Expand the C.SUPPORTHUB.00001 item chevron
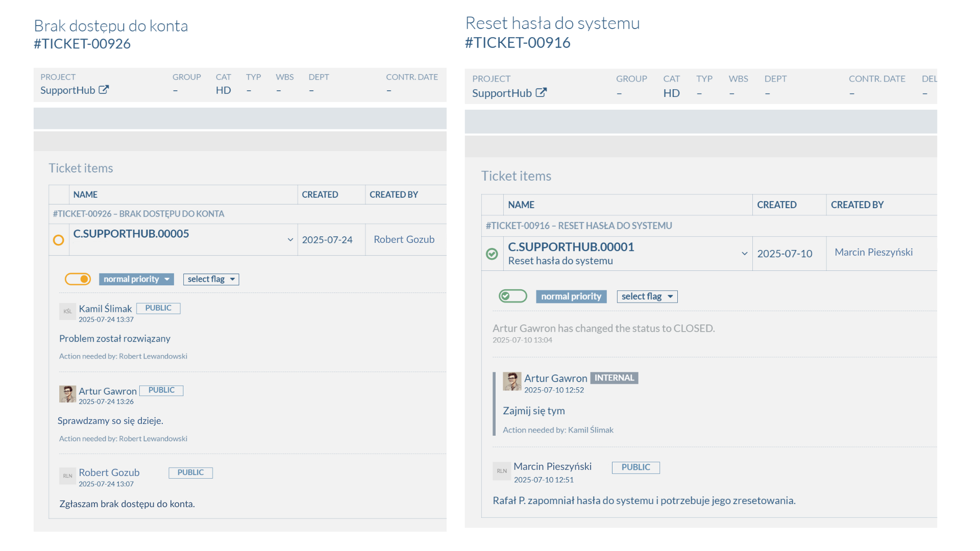 pyautogui.click(x=744, y=254)
